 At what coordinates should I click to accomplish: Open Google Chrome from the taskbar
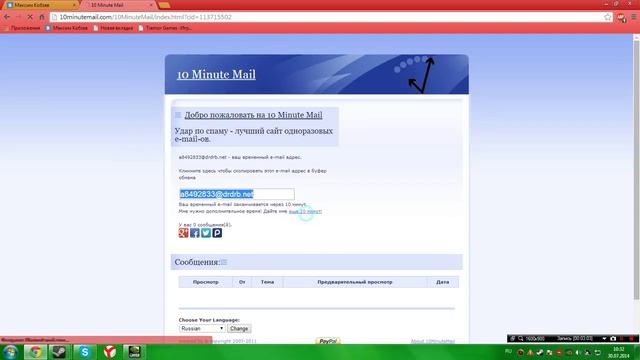click(35, 352)
